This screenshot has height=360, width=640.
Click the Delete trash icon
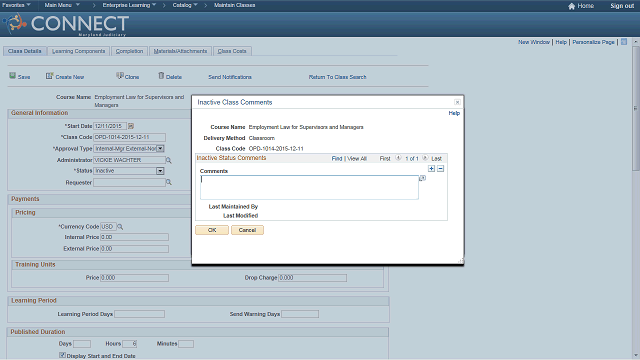pyautogui.click(x=161, y=76)
